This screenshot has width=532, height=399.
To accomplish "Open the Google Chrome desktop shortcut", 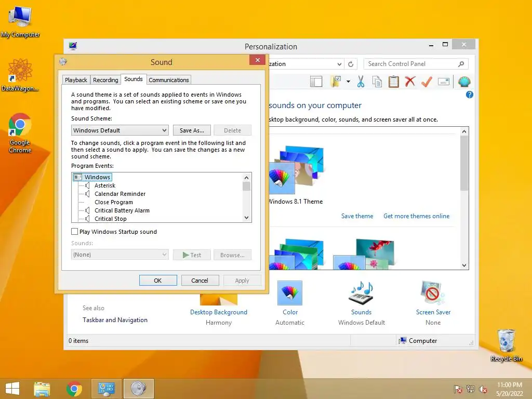I will point(20,132).
